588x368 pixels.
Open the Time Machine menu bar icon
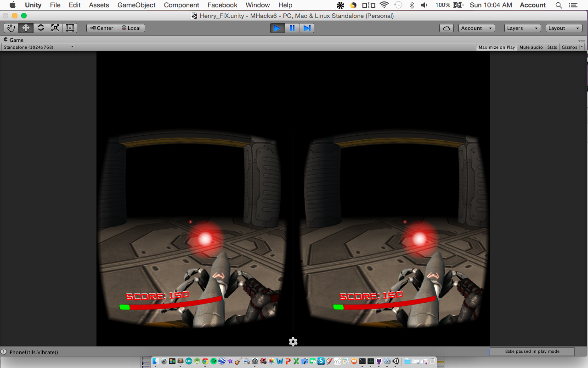click(x=398, y=5)
